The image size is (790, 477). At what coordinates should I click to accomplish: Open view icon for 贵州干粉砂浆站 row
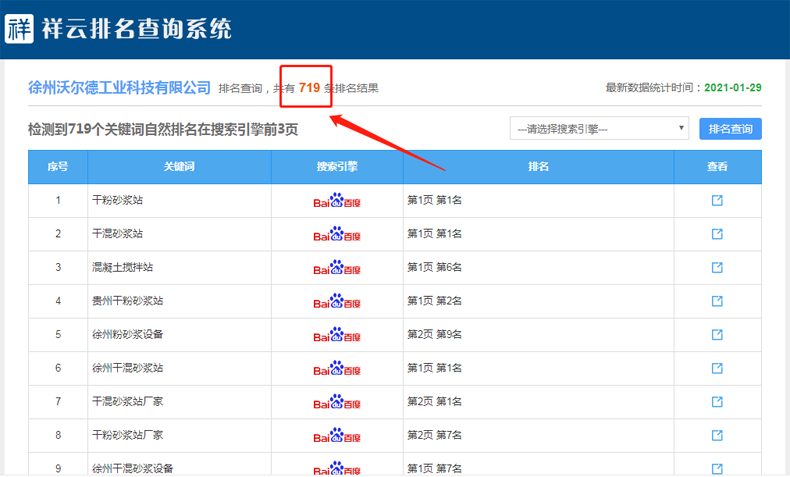coord(717,301)
